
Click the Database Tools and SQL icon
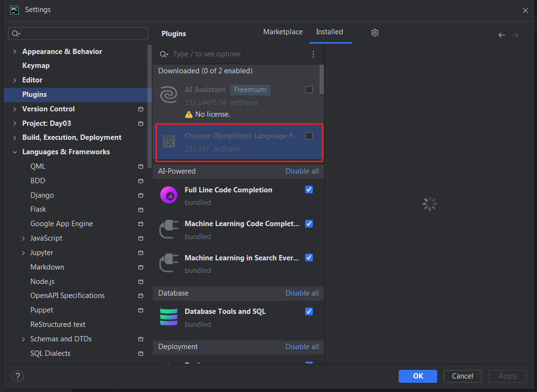(x=169, y=317)
